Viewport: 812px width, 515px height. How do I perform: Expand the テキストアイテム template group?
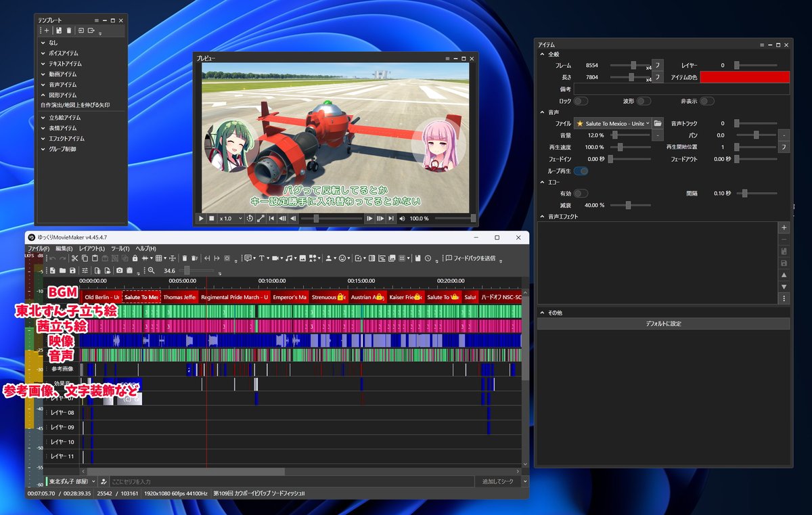click(x=43, y=63)
